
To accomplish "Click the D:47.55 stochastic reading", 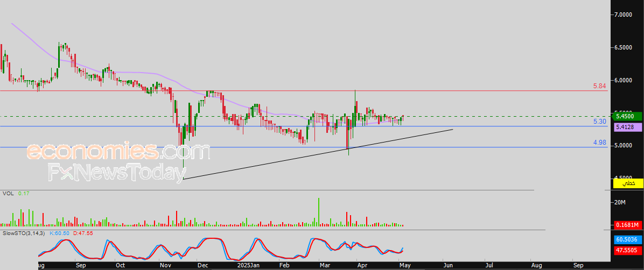I will coord(83,233).
